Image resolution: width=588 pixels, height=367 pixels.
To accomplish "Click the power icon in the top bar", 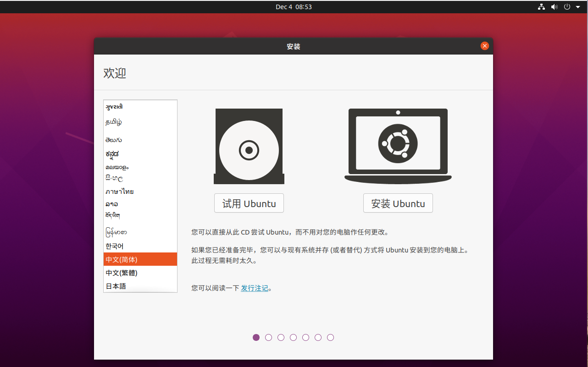I will coord(567,7).
